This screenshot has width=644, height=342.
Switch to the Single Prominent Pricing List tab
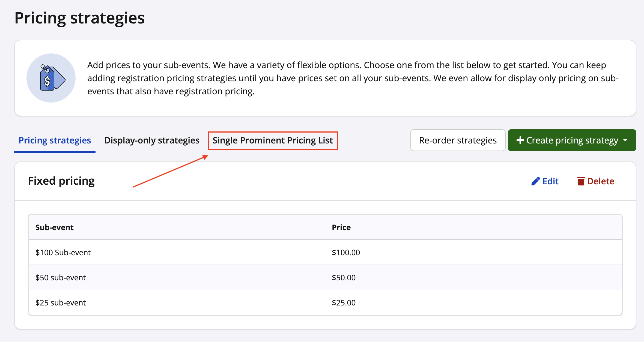[273, 140]
